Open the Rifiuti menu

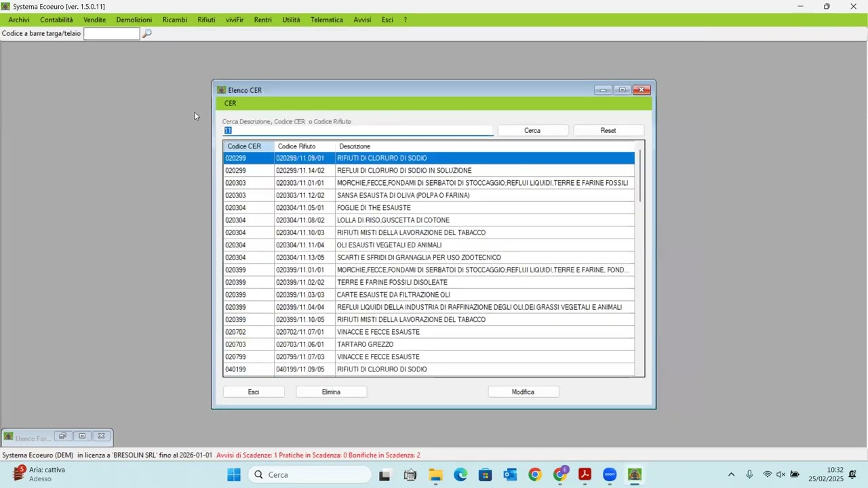point(206,20)
